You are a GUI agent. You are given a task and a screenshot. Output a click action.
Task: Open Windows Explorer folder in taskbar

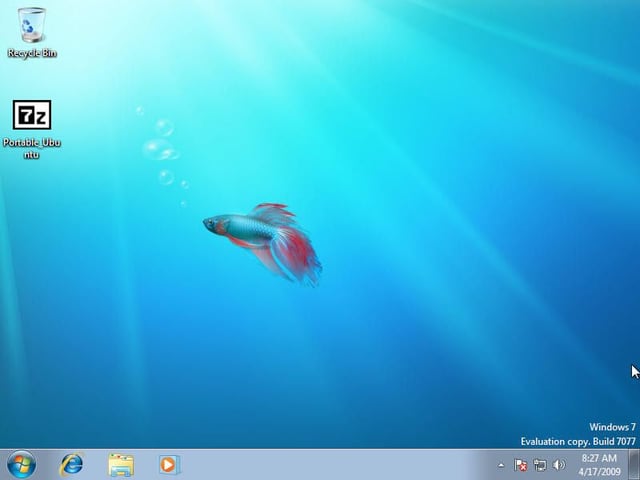(x=121, y=465)
